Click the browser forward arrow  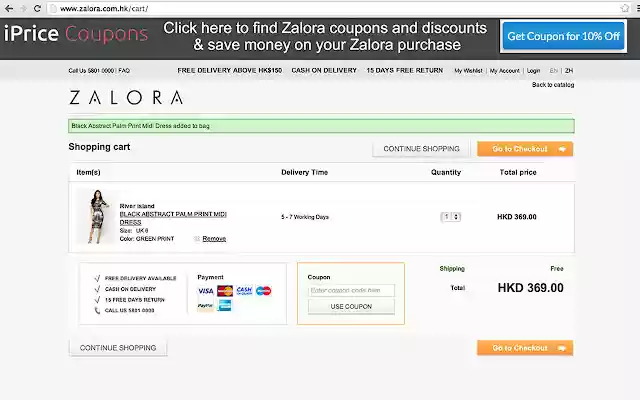click(x=23, y=8)
